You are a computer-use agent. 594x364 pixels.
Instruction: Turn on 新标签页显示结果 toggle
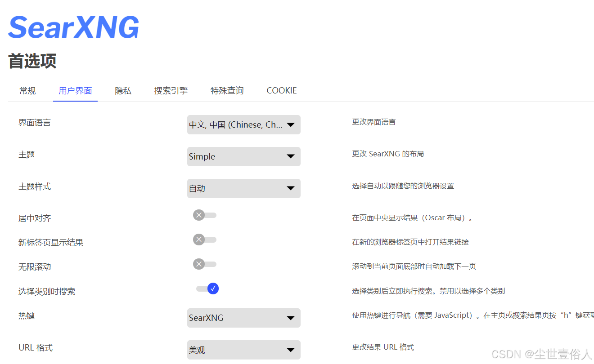click(205, 240)
